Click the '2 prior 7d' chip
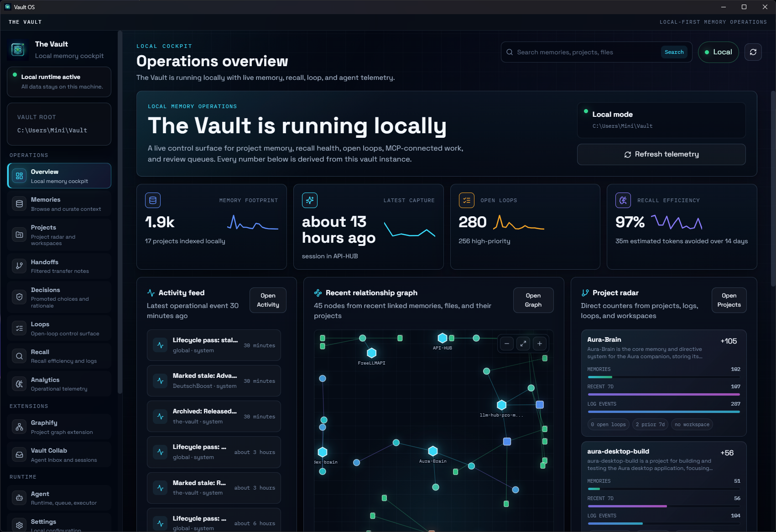Viewport: 776px width, 532px height. click(650, 424)
